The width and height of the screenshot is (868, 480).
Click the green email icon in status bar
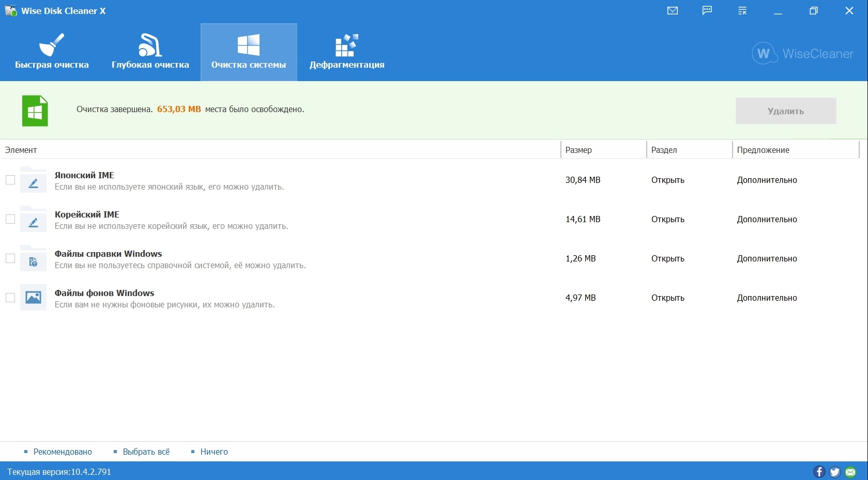coord(850,472)
